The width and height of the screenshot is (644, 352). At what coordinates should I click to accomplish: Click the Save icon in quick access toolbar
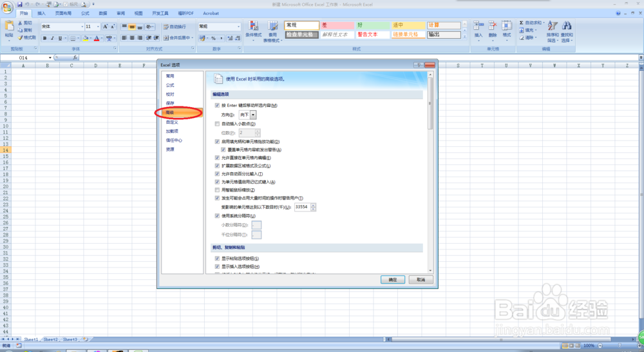point(20,5)
